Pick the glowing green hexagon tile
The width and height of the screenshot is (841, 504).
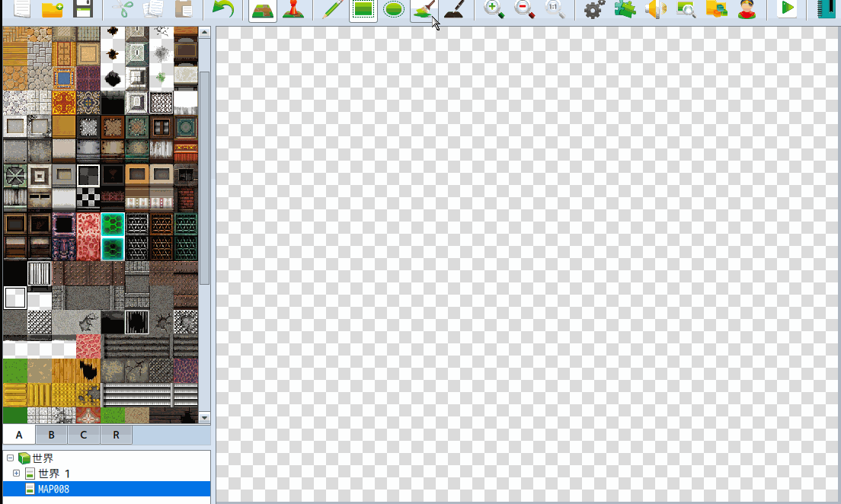(113, 225)
